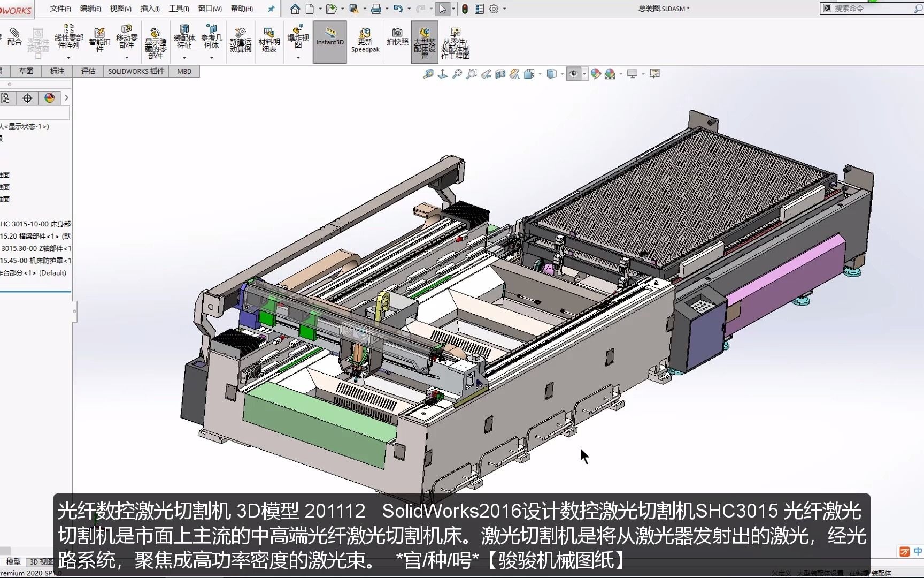Click the Save floppy disk icon

pos(353,9)
